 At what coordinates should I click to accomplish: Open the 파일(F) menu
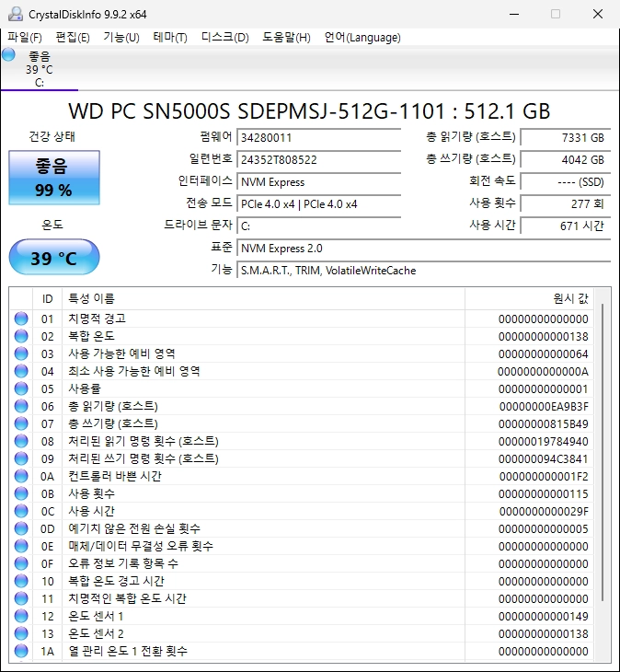25,38
